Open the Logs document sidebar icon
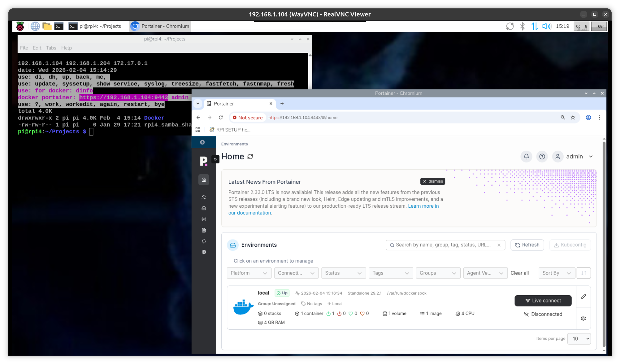620x364 pixels. pos(204,230)
